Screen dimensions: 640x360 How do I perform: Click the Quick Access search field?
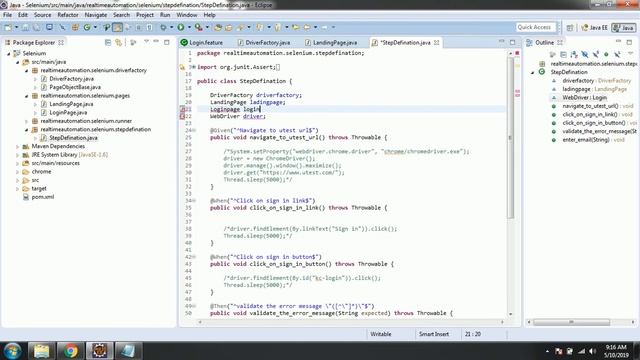(x=536, y=27)
